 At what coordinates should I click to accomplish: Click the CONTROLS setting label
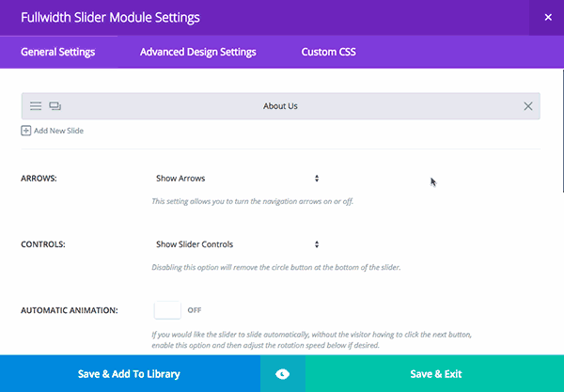pyautogui.click(x=42, y=244)
